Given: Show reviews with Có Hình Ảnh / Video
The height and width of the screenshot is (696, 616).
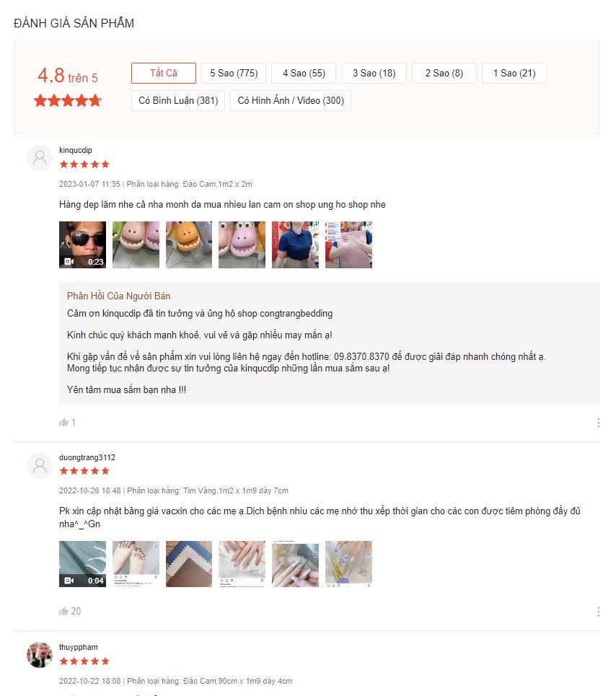Looking at the screenshot, I should point(291,101).
